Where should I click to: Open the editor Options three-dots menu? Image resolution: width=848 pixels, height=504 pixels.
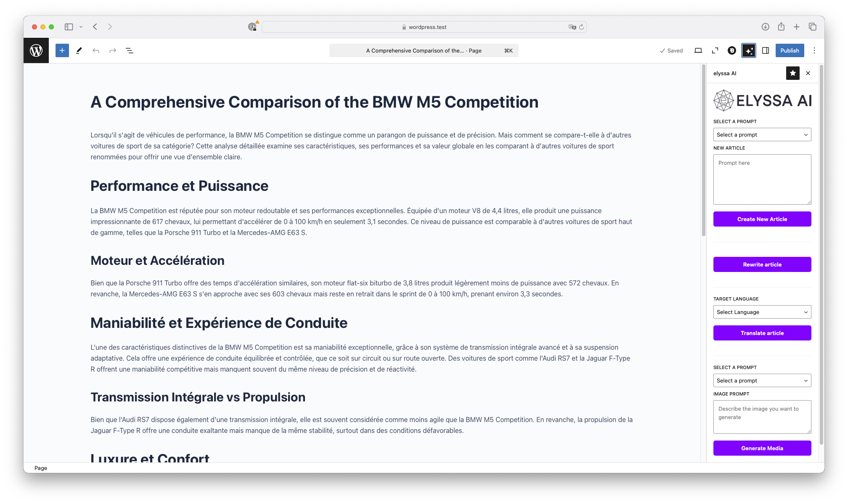[x=814, y=50]
